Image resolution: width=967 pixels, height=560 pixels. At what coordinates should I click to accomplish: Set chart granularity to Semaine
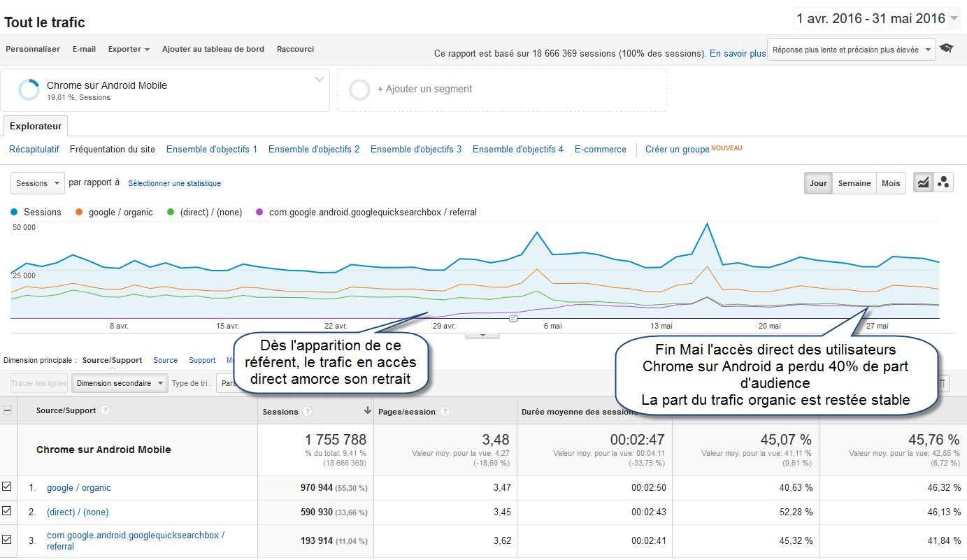click(854, 183)
